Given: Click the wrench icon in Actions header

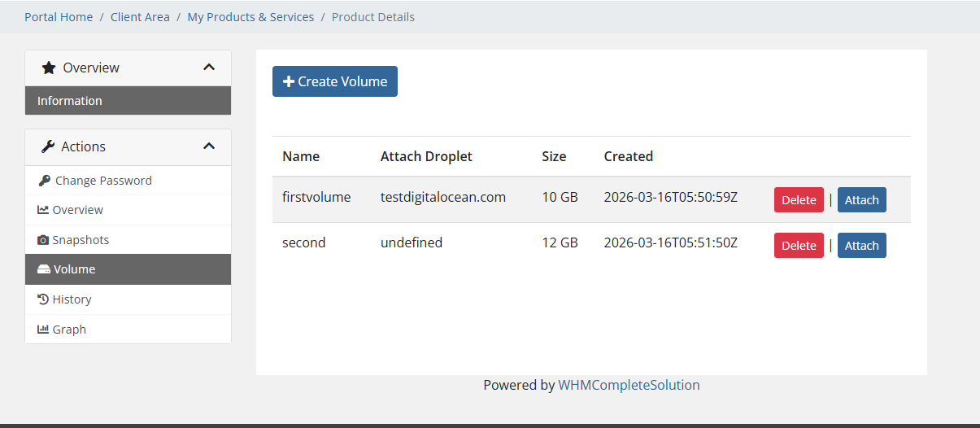Looking at the screenshot, I should pos(48,146).
